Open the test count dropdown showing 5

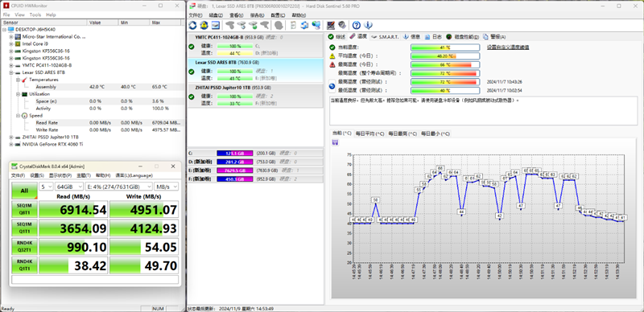coord(46,187)
